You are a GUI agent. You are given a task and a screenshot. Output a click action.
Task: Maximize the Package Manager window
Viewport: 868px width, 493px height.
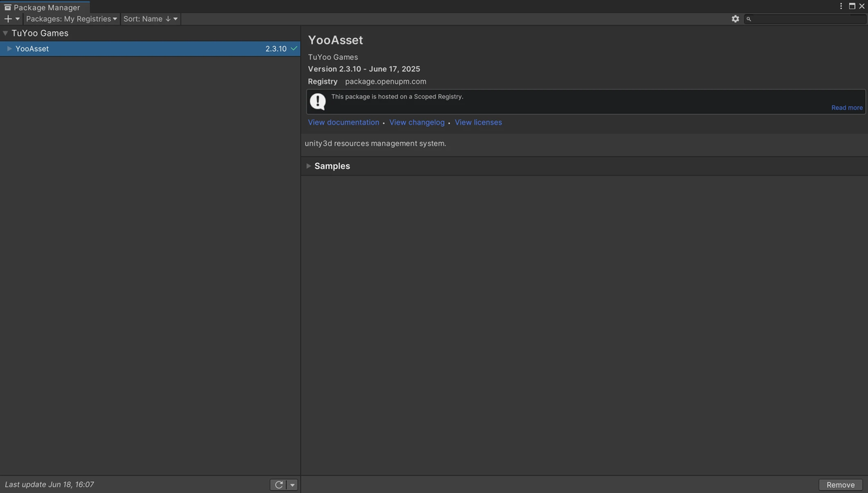(852, 7)
